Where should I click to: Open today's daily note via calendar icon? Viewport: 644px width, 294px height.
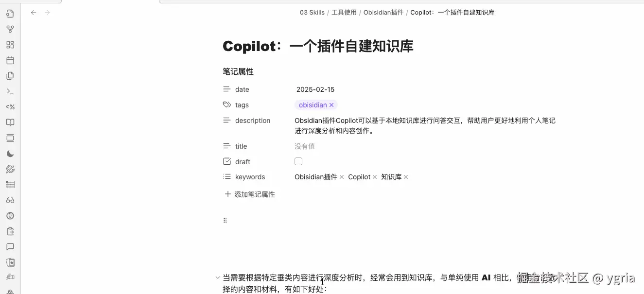coord(10,60)
